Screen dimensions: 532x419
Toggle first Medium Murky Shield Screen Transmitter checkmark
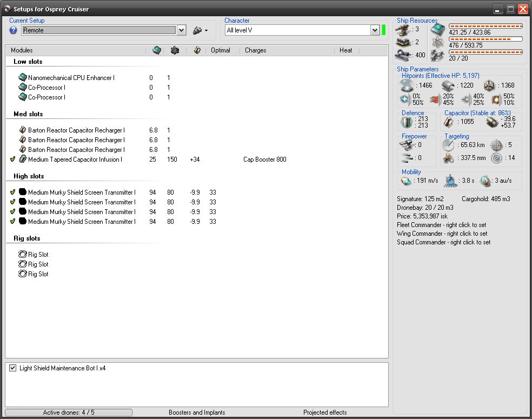pos(13,192)
